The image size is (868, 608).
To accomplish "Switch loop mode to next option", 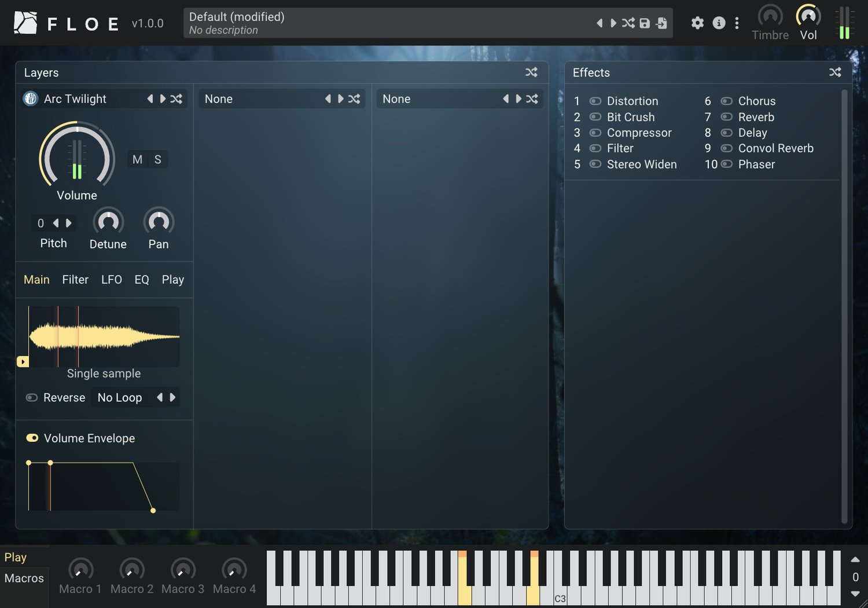I will coord(172,398).
